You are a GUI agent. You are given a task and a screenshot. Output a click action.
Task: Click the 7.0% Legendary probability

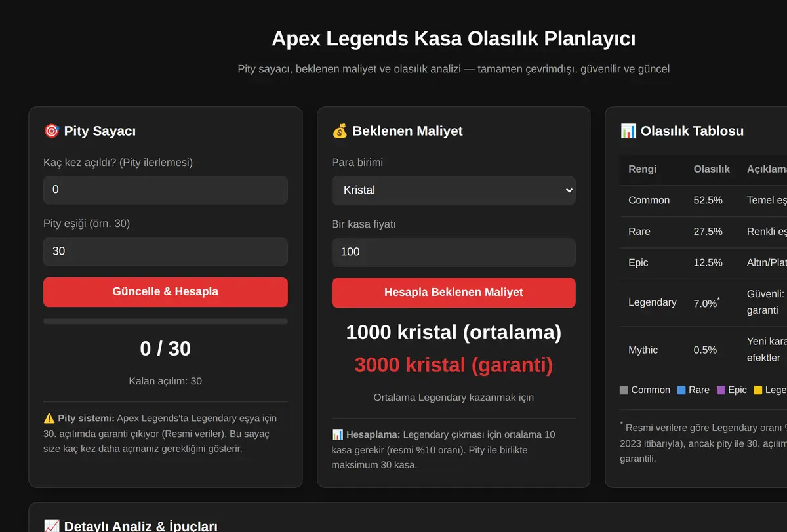pyautogui.click(x=706, y=302)
